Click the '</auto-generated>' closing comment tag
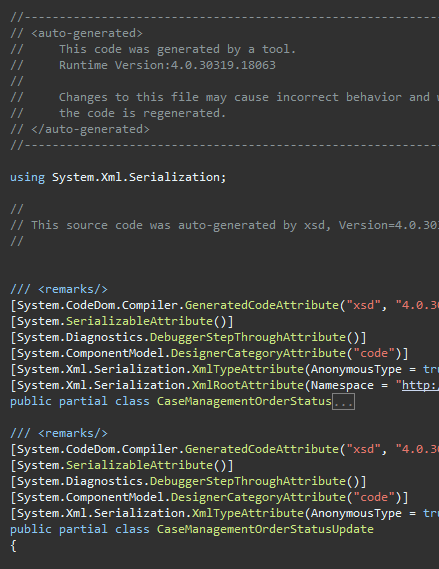This screenshot has width=439, height=569. [90, 129]
